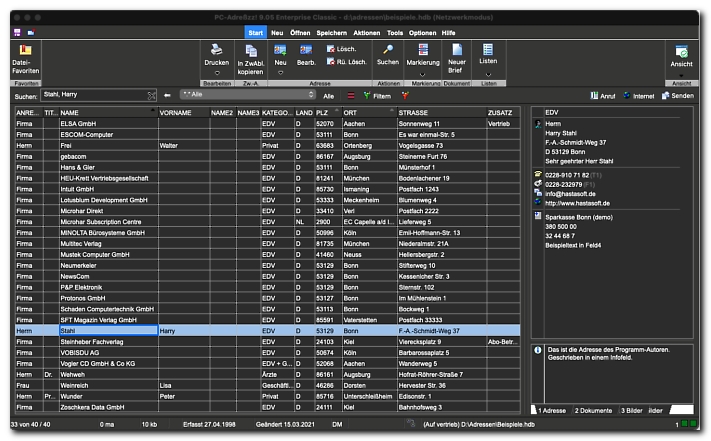Click the Alle button next to filter combo
The width and height of the screenshot is (711, 441).
click(328, 96)
